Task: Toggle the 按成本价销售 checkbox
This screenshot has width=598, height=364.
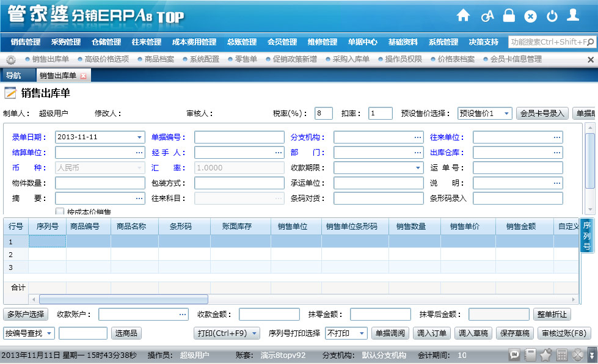Action: pos(60,212)
